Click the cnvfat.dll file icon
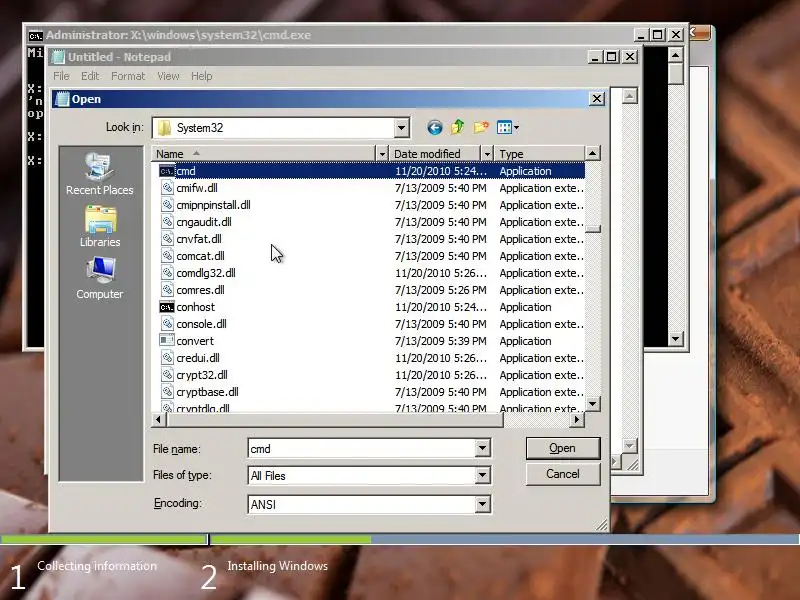Screen dimensions: 800x600 (167, 239)
